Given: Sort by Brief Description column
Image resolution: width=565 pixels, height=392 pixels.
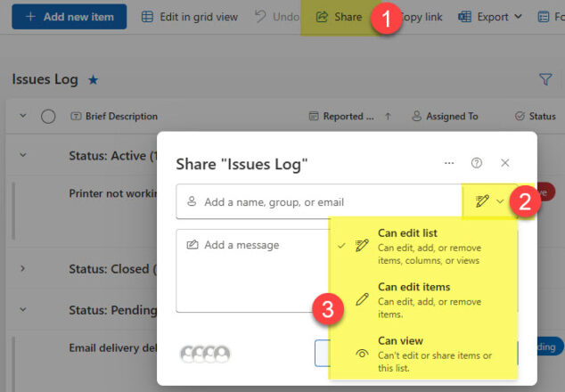Looking at the screenshot, I should coord(114,117).
